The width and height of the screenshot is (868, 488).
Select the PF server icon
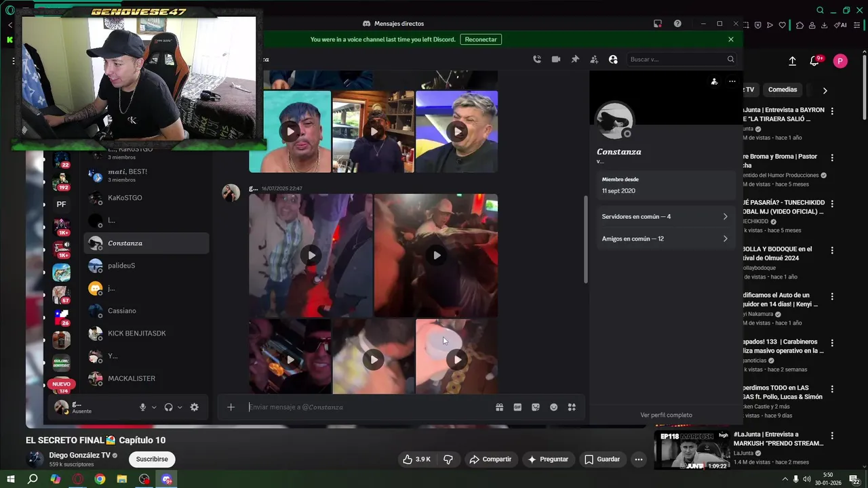(61, 204)
